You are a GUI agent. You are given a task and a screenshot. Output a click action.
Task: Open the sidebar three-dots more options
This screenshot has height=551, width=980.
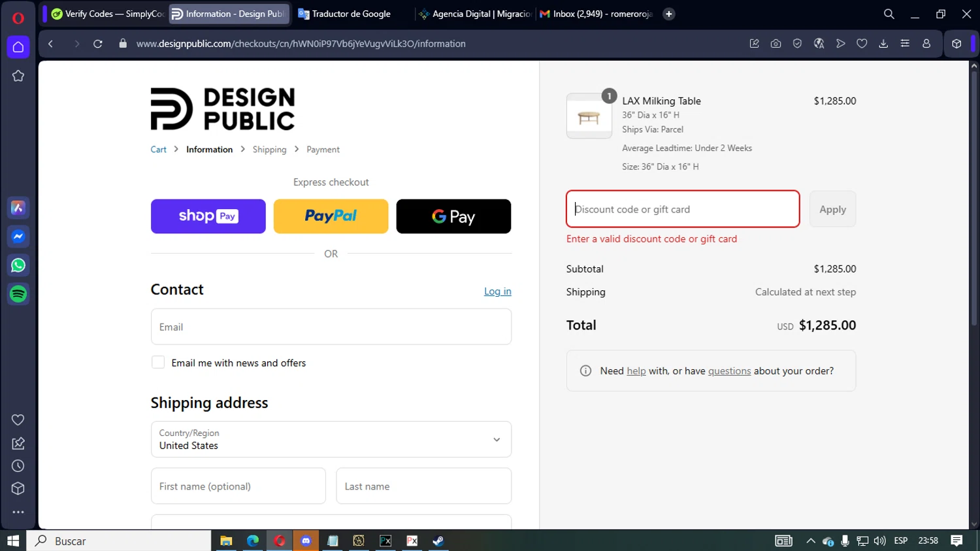click(18, 512)
